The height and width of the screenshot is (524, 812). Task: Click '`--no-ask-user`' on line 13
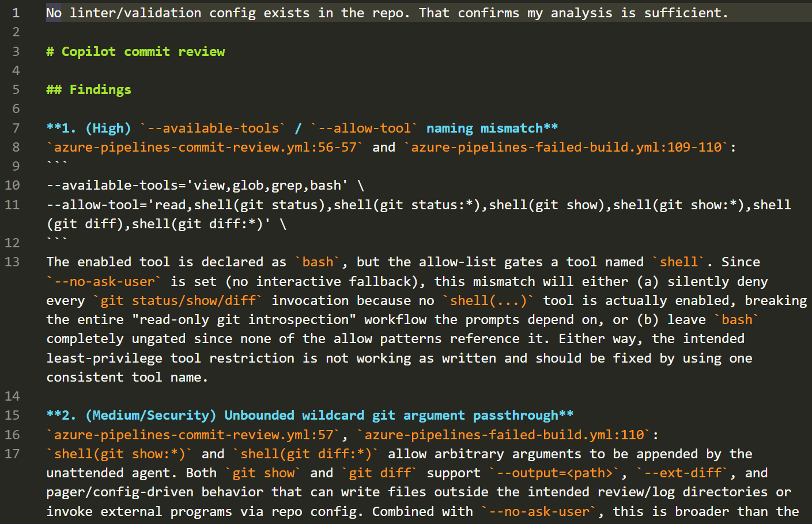104,281
